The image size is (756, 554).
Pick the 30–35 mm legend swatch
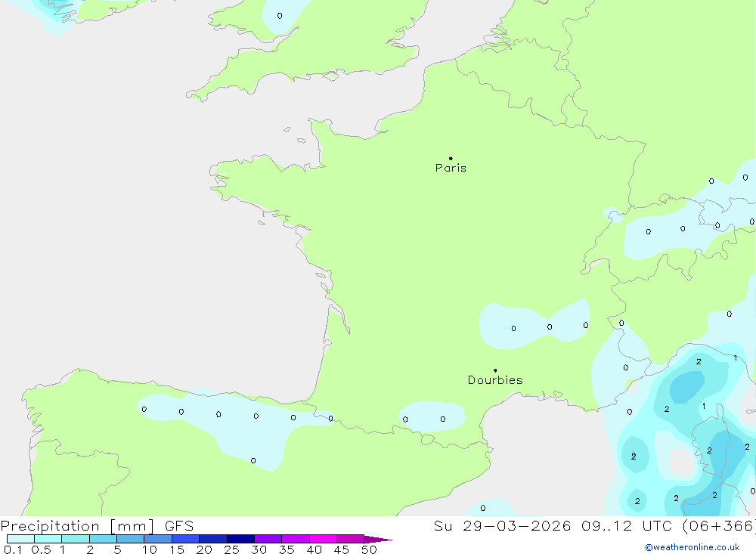[268, 539]
